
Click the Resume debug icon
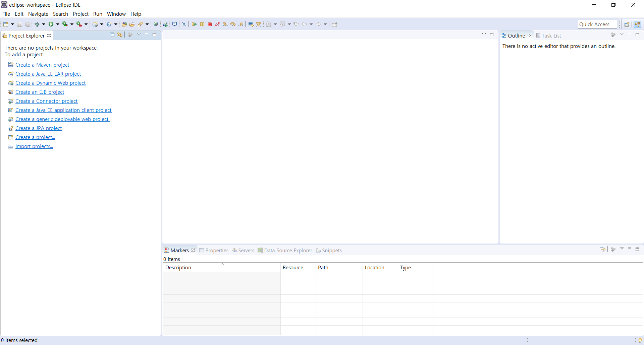tap(194, 24)
